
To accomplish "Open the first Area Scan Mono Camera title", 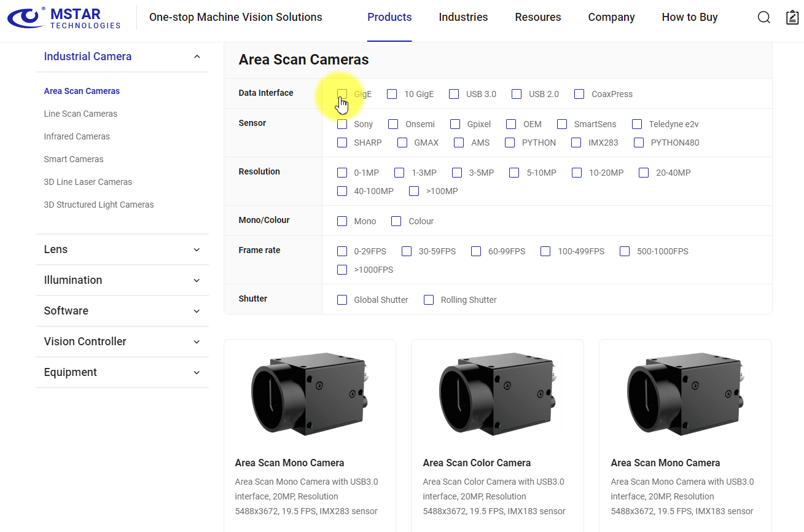I will click(289, 463).
